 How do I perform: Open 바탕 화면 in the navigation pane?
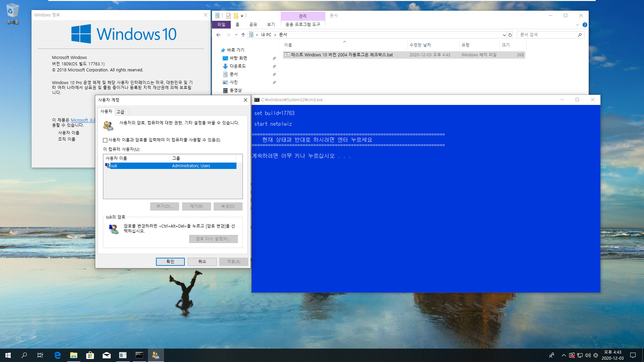[238, 58]
